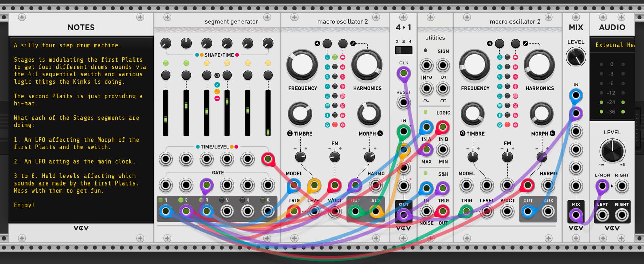This screenshot has height=264, width=644.
Task: Open the External audio device display on AUDIO
Action: pyautogui.click(x=612, y=45)
